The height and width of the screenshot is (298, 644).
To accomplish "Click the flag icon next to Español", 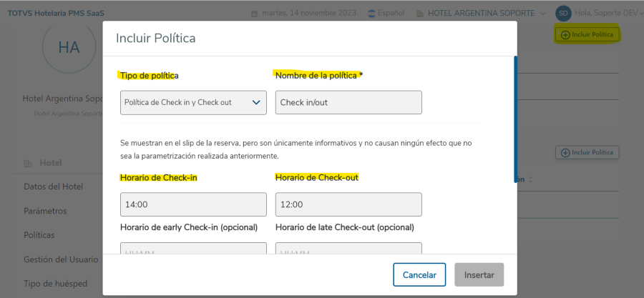I will click(371, 13).
